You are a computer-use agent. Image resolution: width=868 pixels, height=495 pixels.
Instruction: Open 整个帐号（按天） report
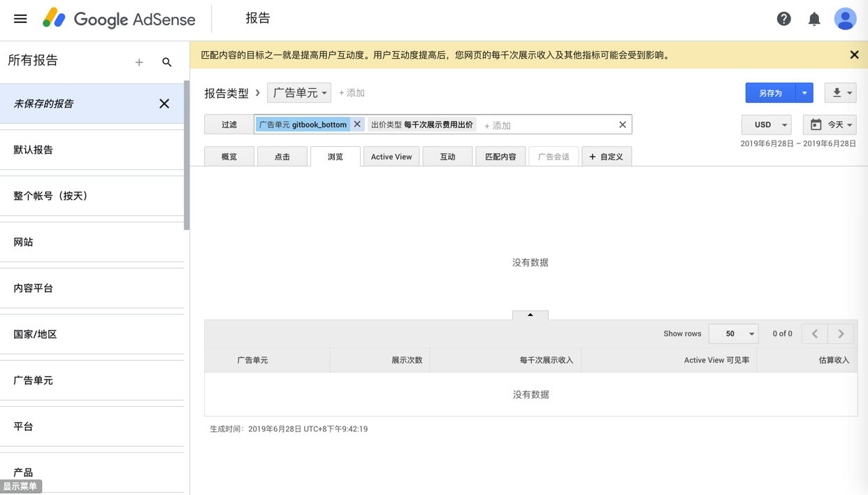[92, 196]
